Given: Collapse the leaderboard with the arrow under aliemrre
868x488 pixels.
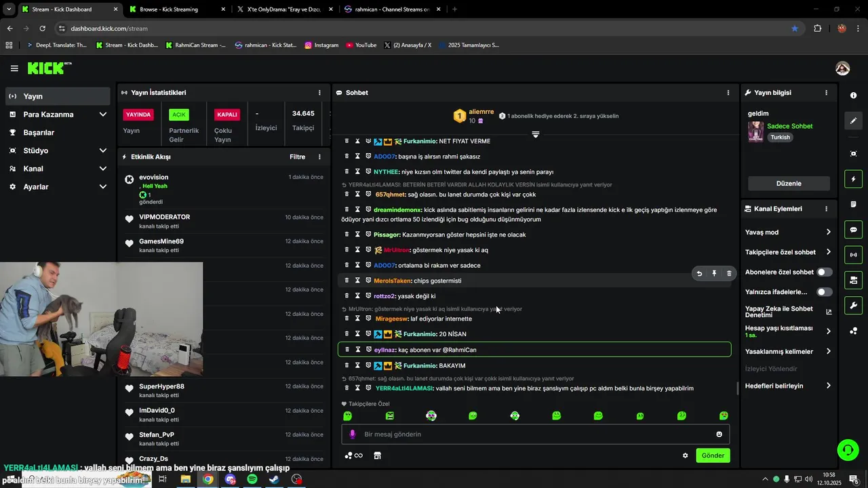Looking at the screenshot, I should pyautogui.click(x=536, y=134).
